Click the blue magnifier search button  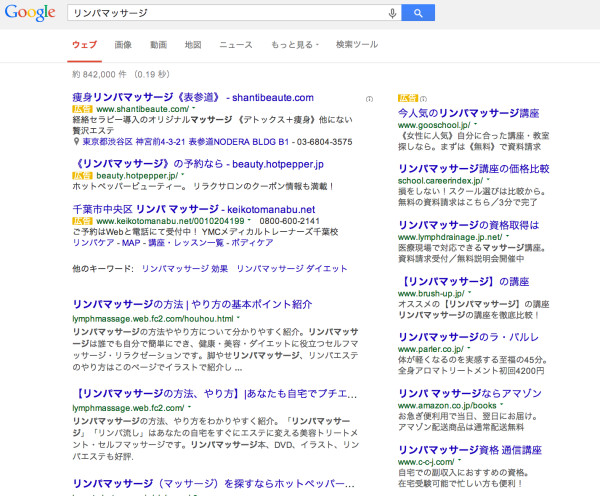point(418,13)
